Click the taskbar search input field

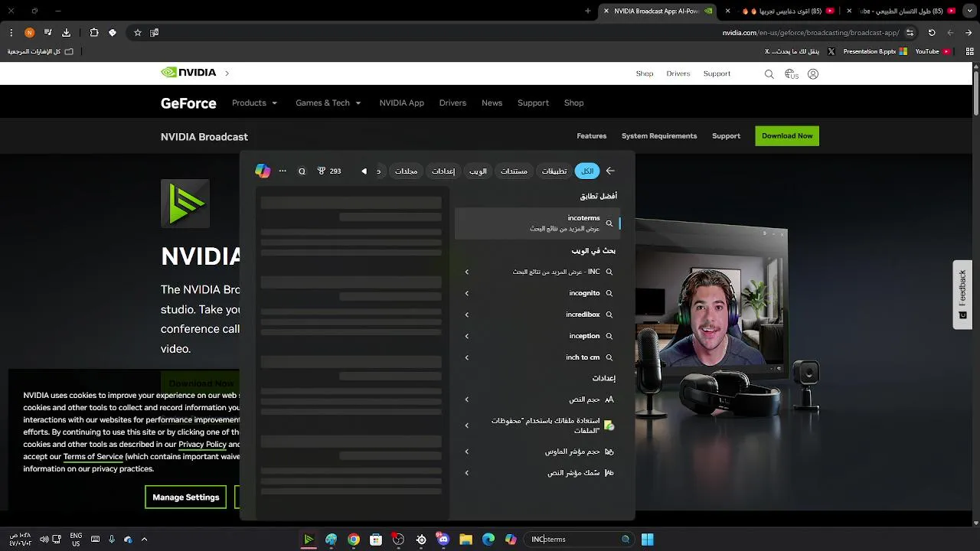pyautogui.click(x=580, y=540)
